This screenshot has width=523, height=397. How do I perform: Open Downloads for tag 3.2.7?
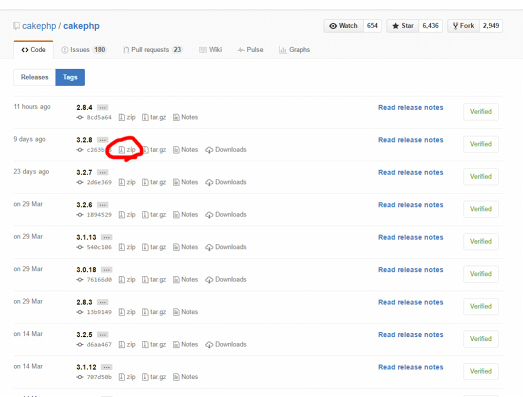pyautogui.click(x=226, y=182)
